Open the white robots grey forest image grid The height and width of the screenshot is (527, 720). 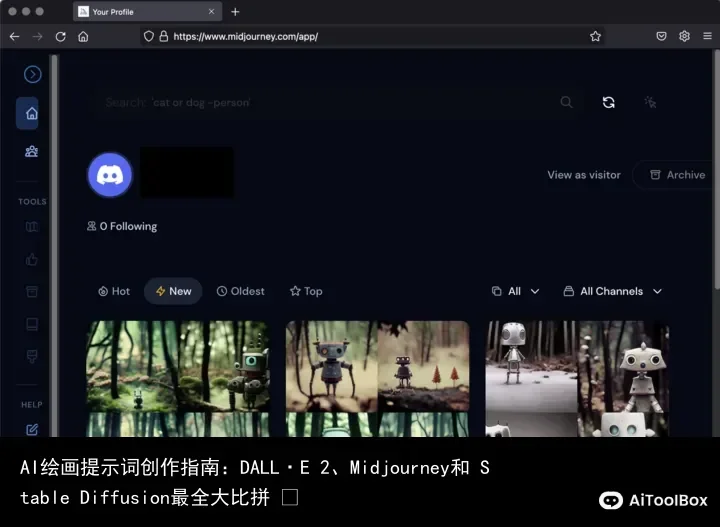click(x=577, y=378)
